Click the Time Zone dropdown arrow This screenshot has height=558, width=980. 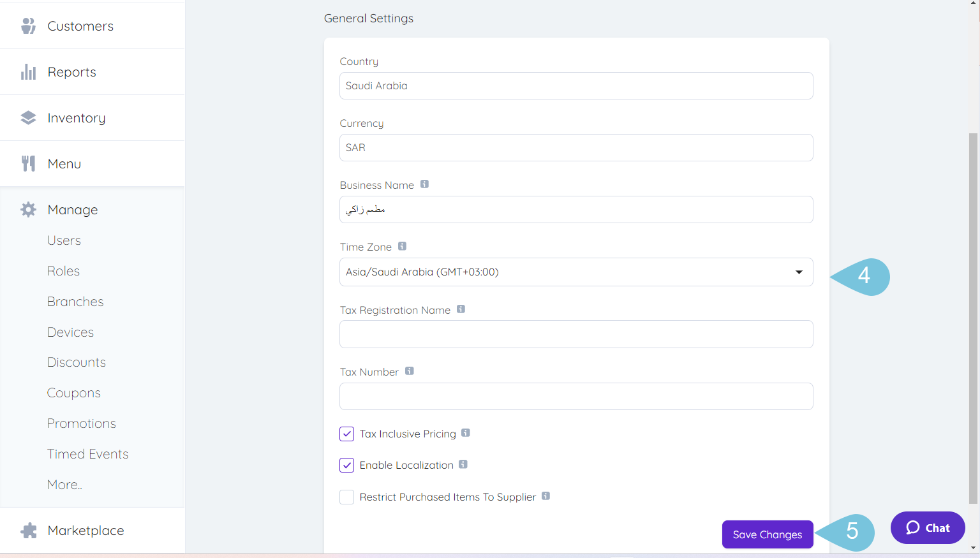click(x=799, y=272)
